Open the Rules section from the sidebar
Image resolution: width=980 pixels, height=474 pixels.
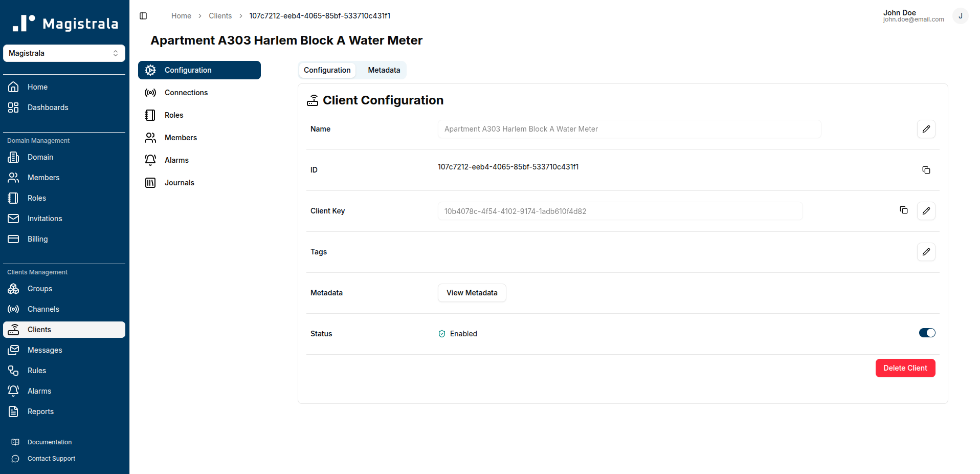36,371
